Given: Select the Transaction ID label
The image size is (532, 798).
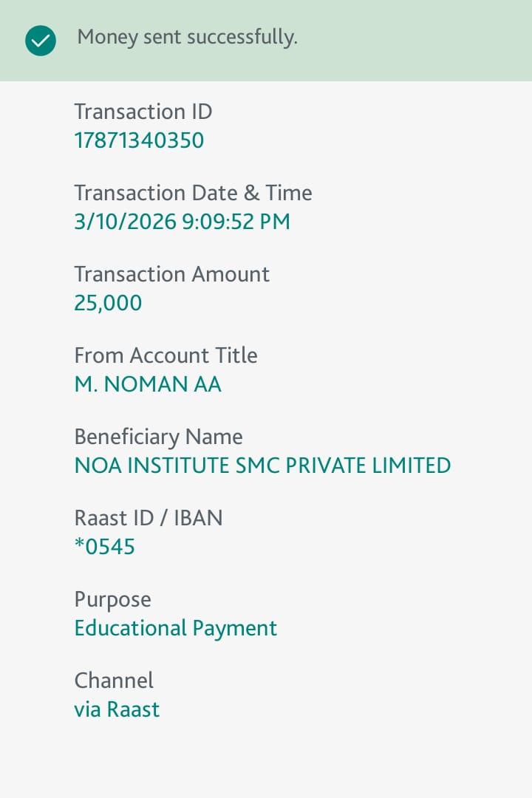Looking at the screenshot, I should tap(143, 112).
